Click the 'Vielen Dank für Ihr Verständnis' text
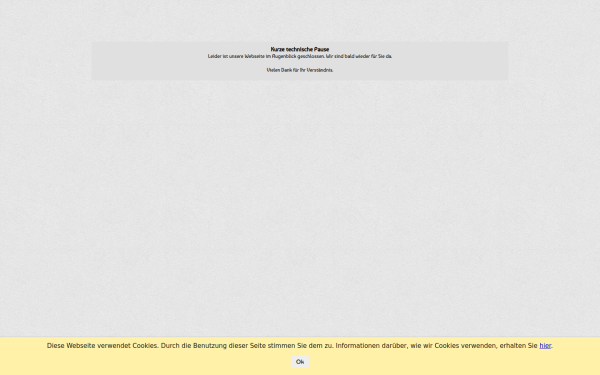600x375 pixels. [300, 70]
